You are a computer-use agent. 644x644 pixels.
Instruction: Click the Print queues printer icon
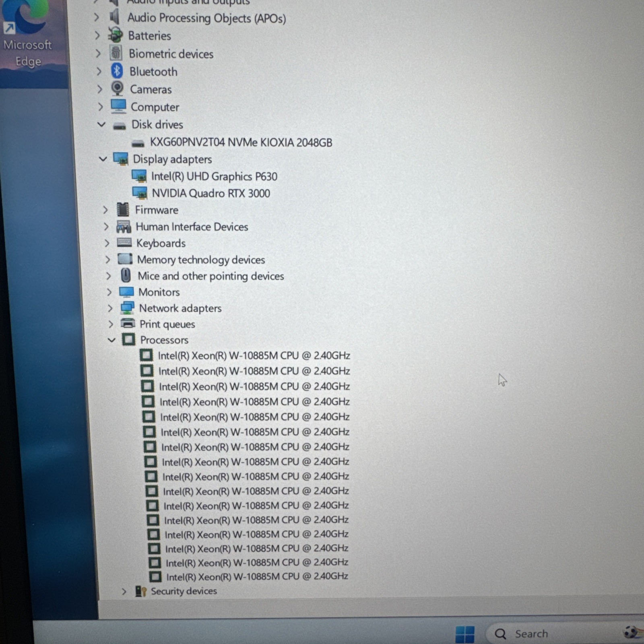128,323
